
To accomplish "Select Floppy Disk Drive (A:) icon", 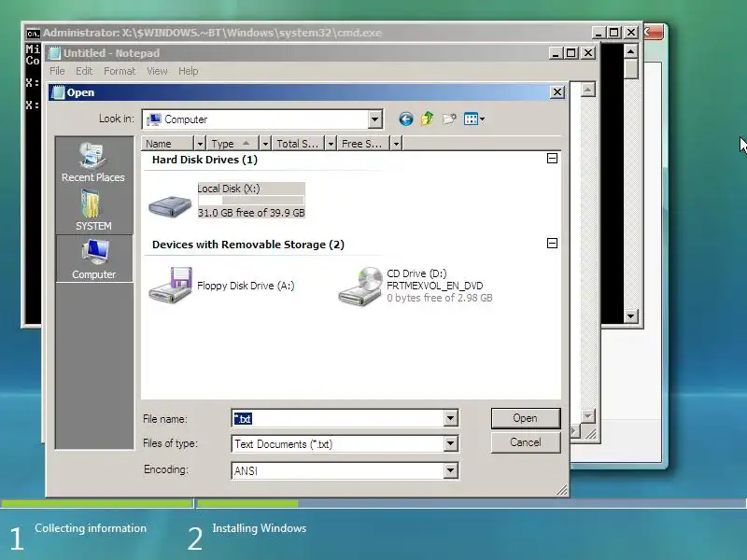I will [x=170, y=286].
